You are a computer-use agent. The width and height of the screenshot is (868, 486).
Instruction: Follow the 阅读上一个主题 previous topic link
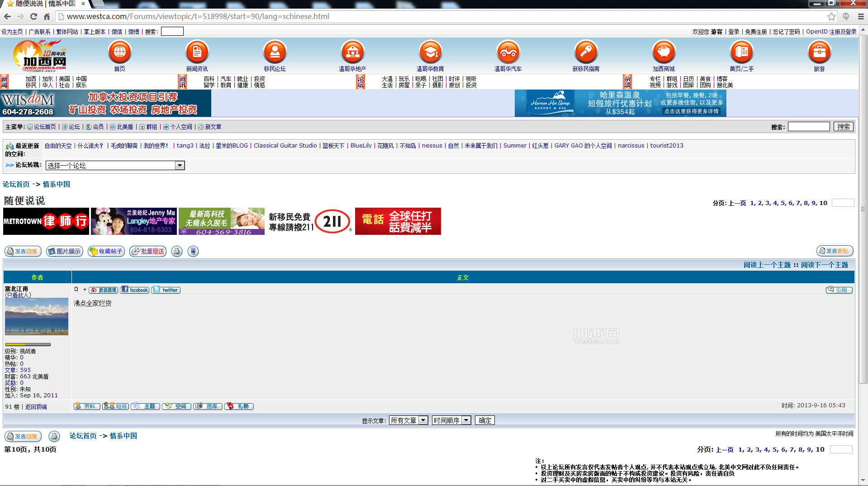coord(767,265)
